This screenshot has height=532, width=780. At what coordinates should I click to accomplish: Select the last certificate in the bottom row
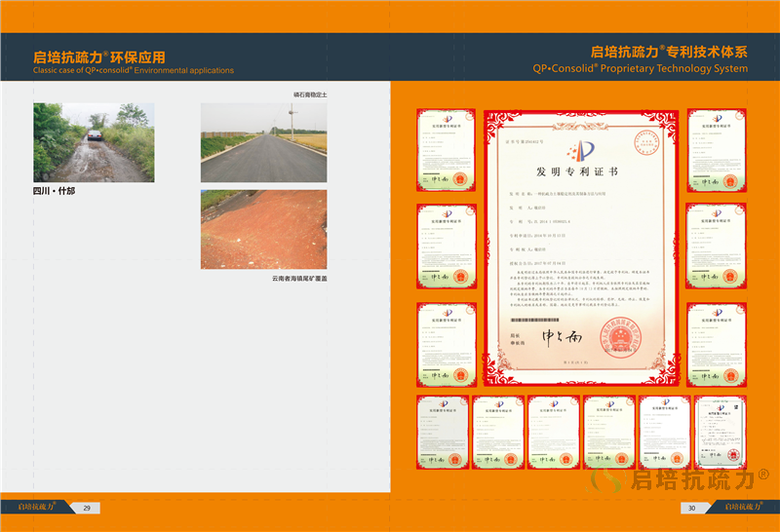(721, 432)
